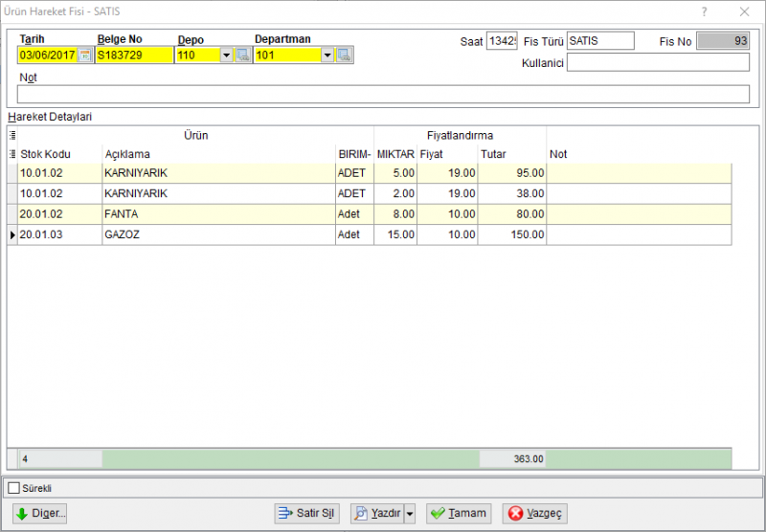Open grid options icon next to Ürün header
This screenshot has width=766, height=532.
point(12,135)
